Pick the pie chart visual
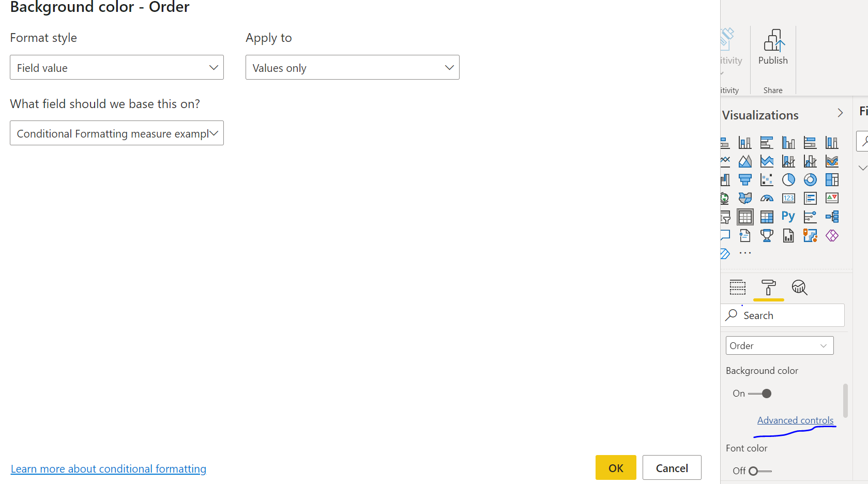 788,180
